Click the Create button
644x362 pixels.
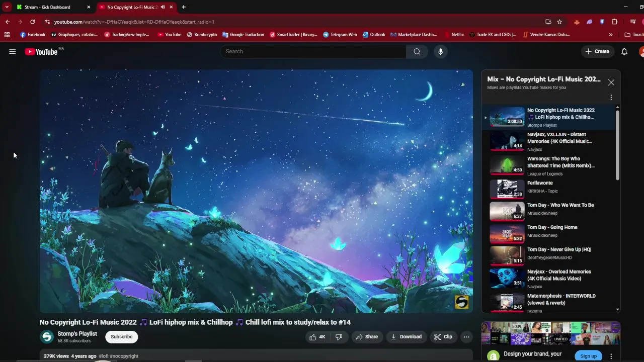coord(598,51)
